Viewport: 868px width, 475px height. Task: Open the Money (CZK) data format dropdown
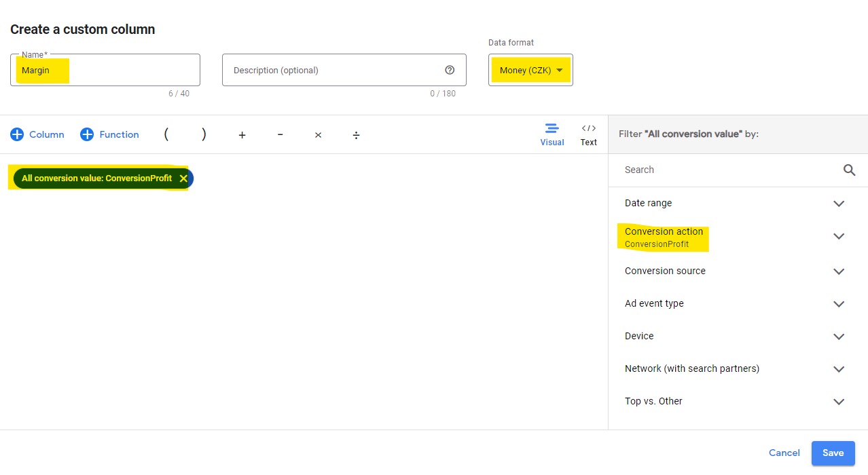[x=530, y=70]
